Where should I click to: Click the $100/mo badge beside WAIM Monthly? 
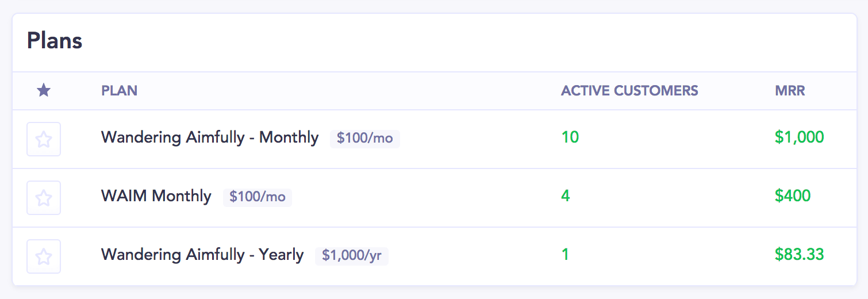pyautogui.click(x=258, y=197)
